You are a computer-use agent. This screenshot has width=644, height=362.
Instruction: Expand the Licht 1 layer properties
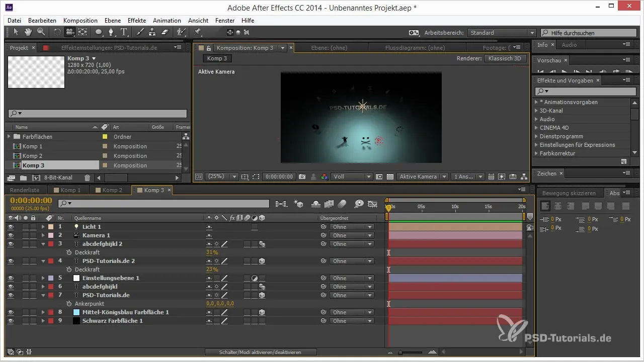click(x=43, y=227)
